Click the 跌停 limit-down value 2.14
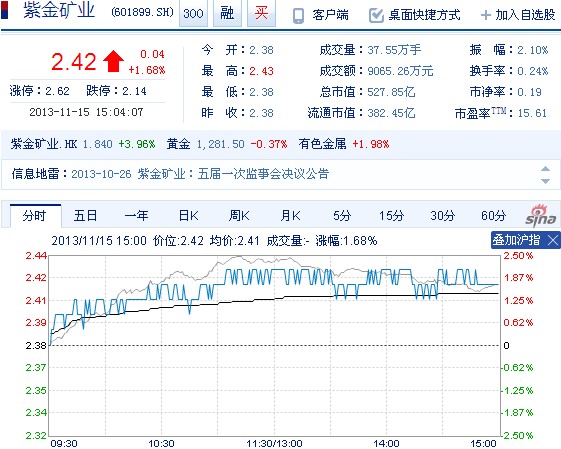The image size is (561, 449). point(134,91)
